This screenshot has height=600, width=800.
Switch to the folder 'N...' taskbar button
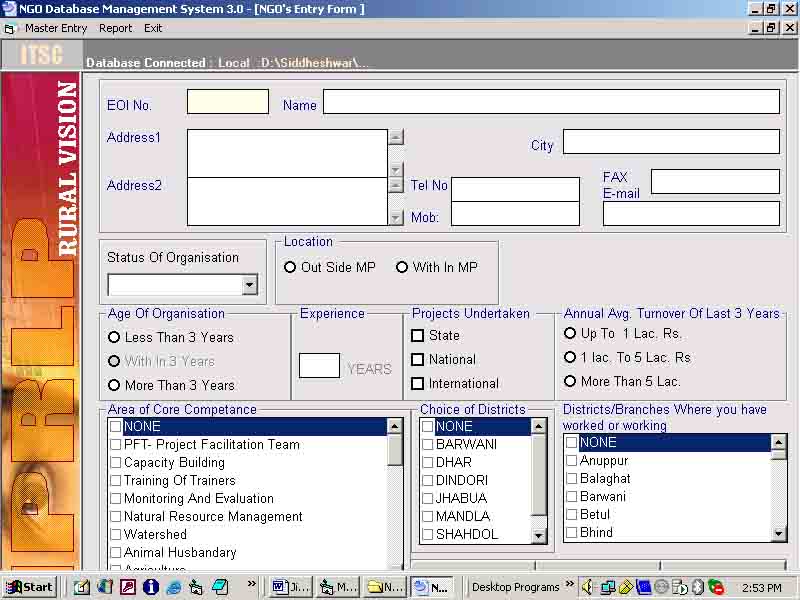385,587
